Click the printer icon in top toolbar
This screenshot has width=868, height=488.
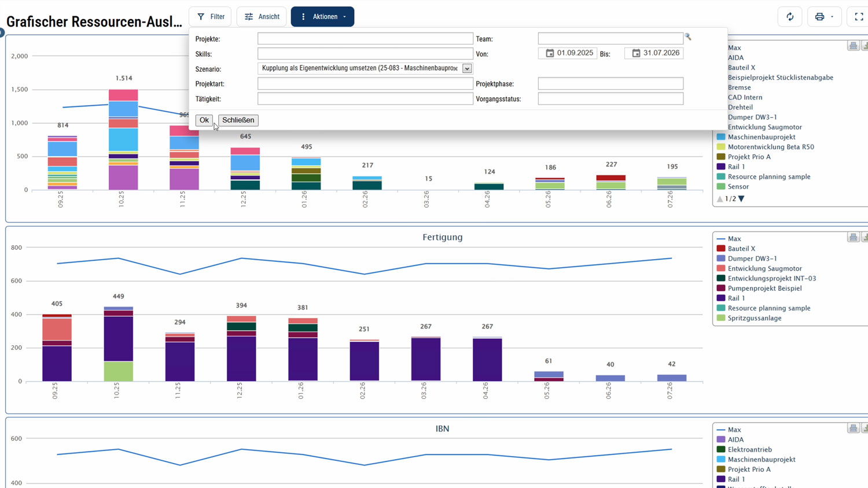[x=819, y=17]
